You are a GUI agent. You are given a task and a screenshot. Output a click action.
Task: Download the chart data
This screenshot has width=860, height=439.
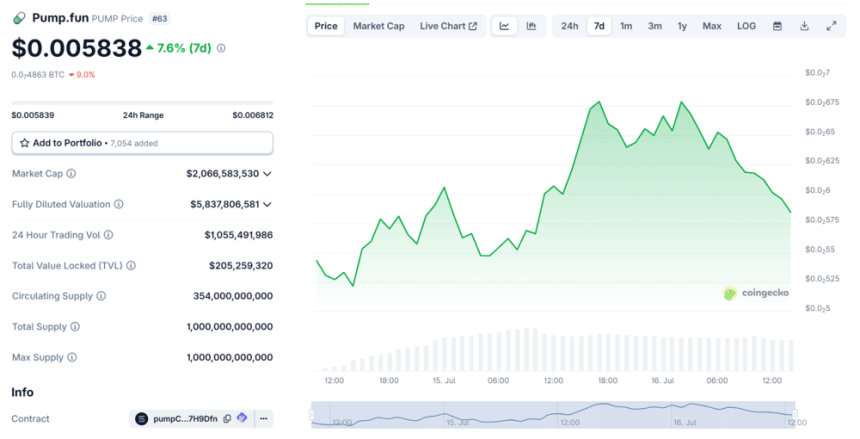804,26
